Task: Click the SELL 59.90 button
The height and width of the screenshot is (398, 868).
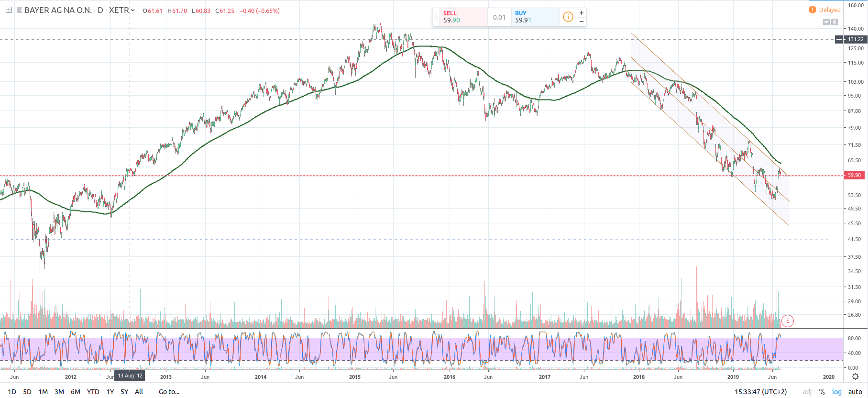Action: coord(463,17)
